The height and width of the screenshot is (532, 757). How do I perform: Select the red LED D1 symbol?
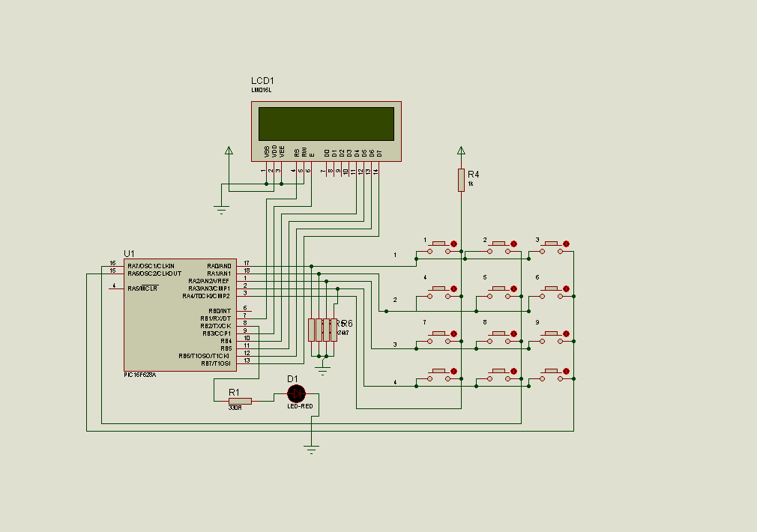(x=296, y=394)
